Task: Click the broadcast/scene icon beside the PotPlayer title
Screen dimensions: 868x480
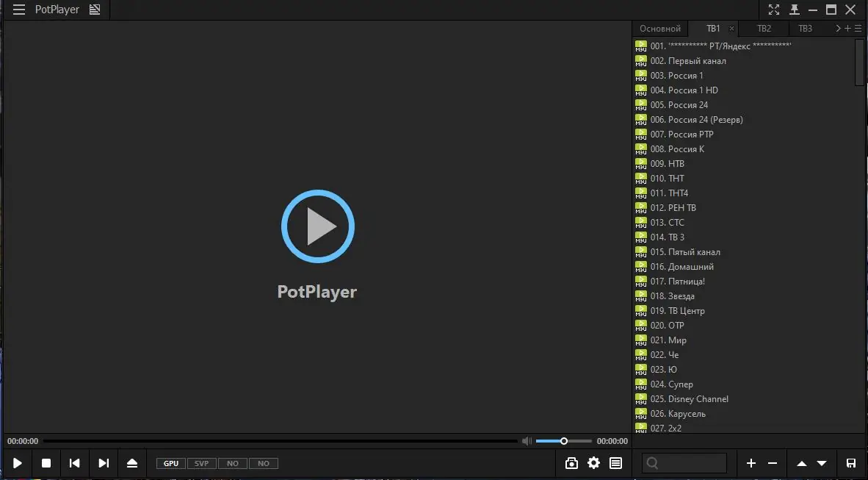Action: tap(95, 9)
